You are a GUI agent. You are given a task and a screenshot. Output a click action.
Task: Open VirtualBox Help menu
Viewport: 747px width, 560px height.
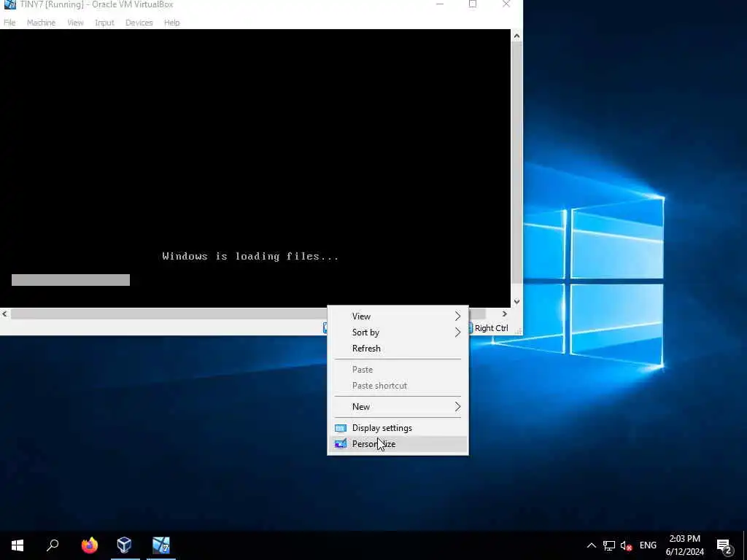tap(172, 23)
